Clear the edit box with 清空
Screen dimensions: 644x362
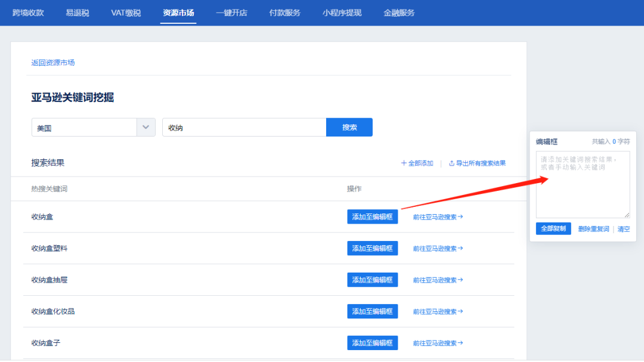pos(623,228)
